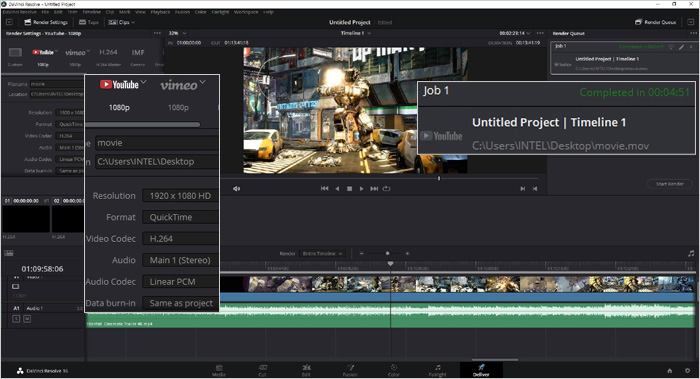The height and width of the screenshot is (379, 700).
Task: Select the green Cinematic Trailer audio clip
Action: 390,316
